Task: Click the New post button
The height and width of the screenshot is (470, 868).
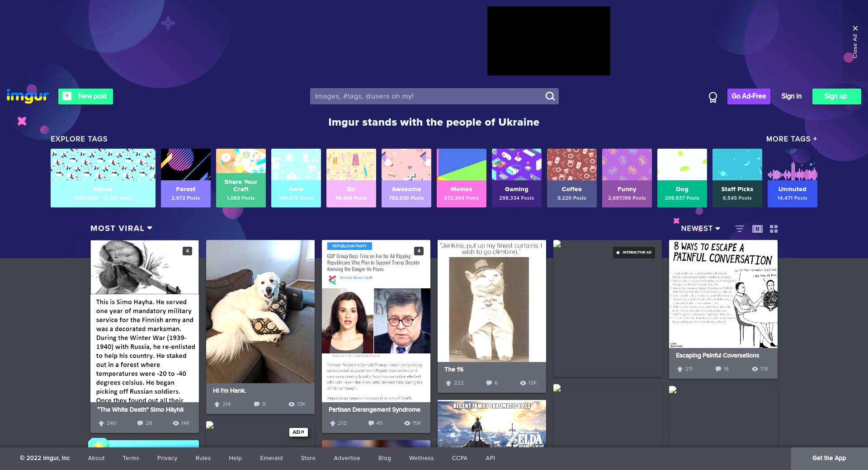Action: pos(85,96)
